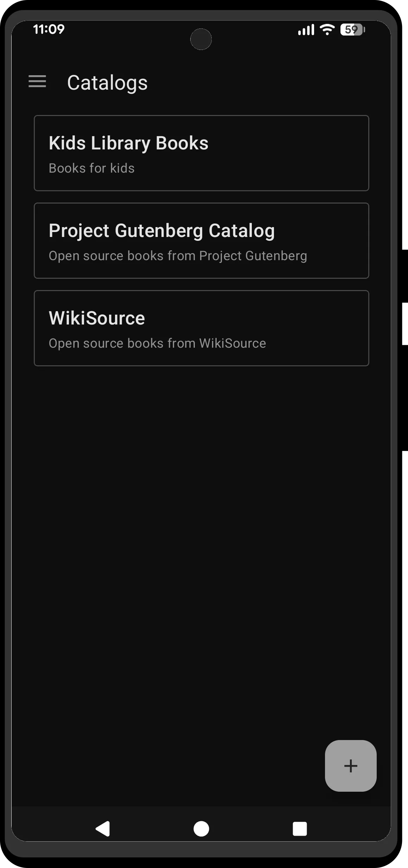Click the 'Books for kids' description
This screenshot has height=868, width=408.
(91, 168)
